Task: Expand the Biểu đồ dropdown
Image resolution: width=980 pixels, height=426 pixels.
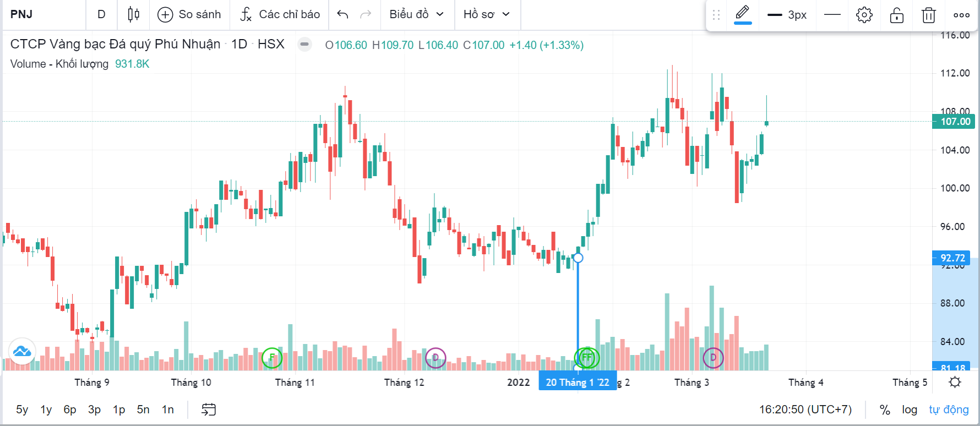Action: 416,14
